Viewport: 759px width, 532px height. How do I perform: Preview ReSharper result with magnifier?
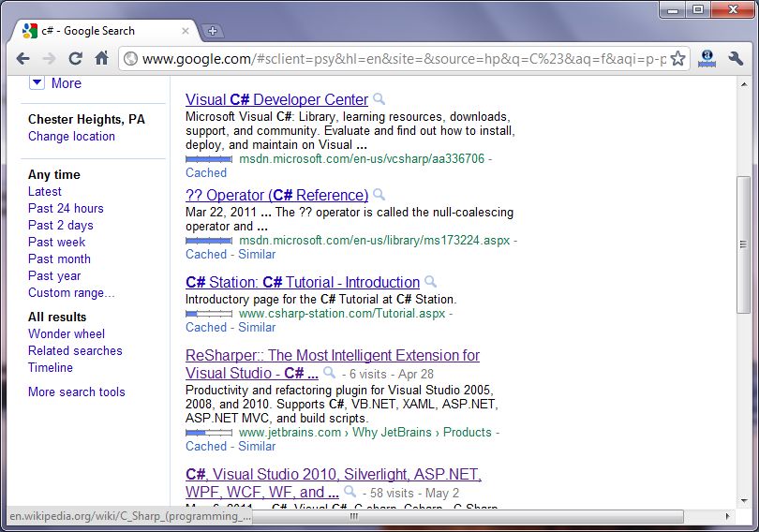click(x=329, y=373)
